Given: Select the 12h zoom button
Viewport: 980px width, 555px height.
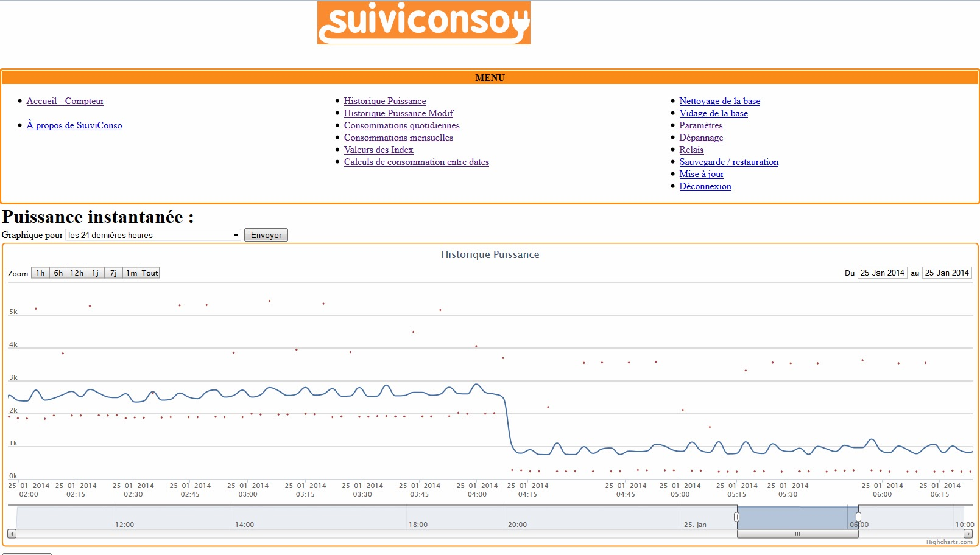Looking at the screenshot, I should click(x=77, y=273).
